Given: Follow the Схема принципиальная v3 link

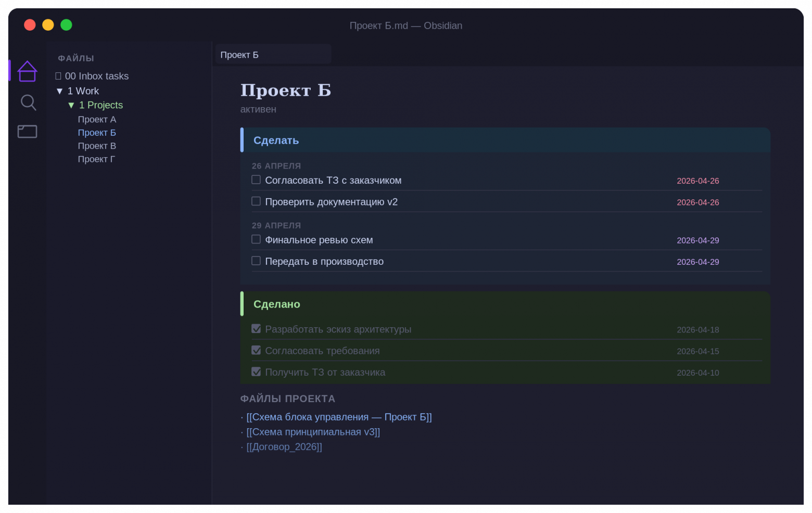Looking at the screenshot, I should 313,431.
